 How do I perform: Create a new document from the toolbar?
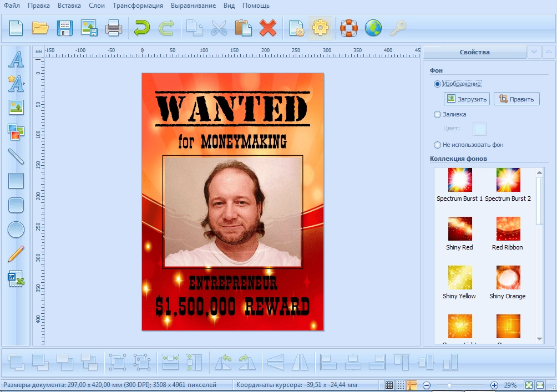point(16,28)
